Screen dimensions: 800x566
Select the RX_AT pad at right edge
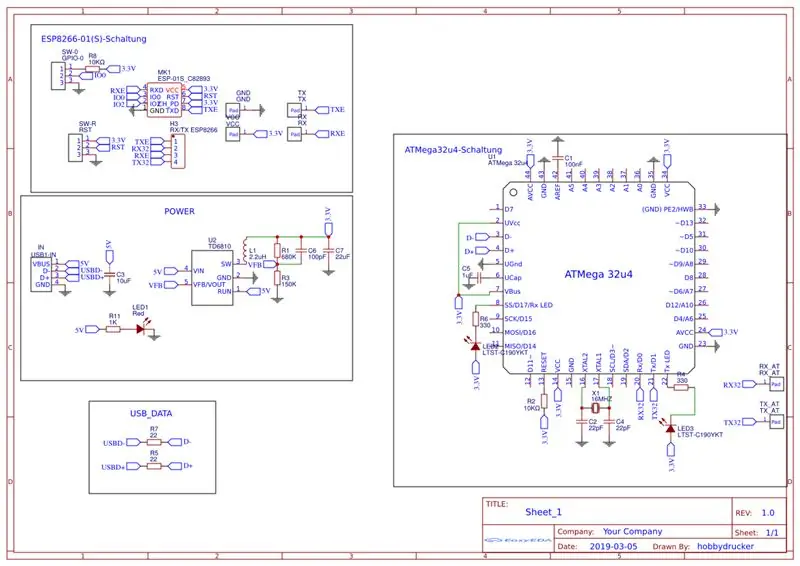[x=777, y=384]
